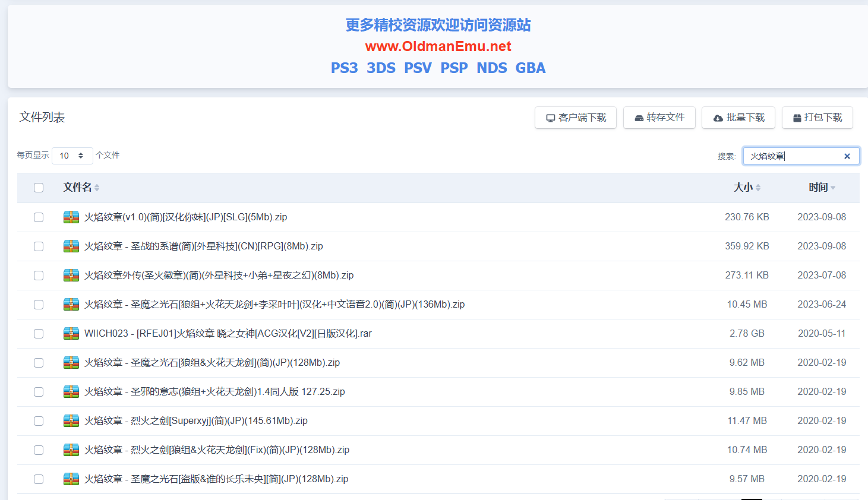Open file WIICH023 火焰纹章 晓之女神 rar
This screenshot has height=500, width=868.
pos(228,334)
